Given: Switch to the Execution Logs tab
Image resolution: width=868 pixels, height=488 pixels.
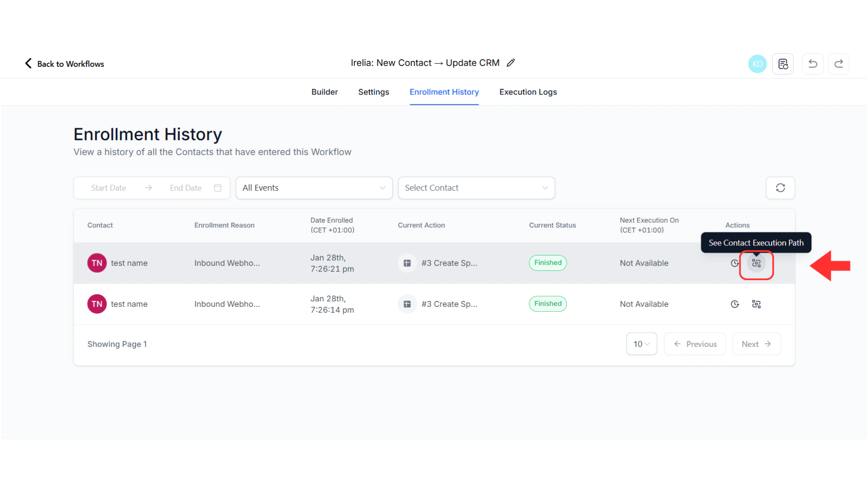Looking at the screenshot, I should click(528, 92).
